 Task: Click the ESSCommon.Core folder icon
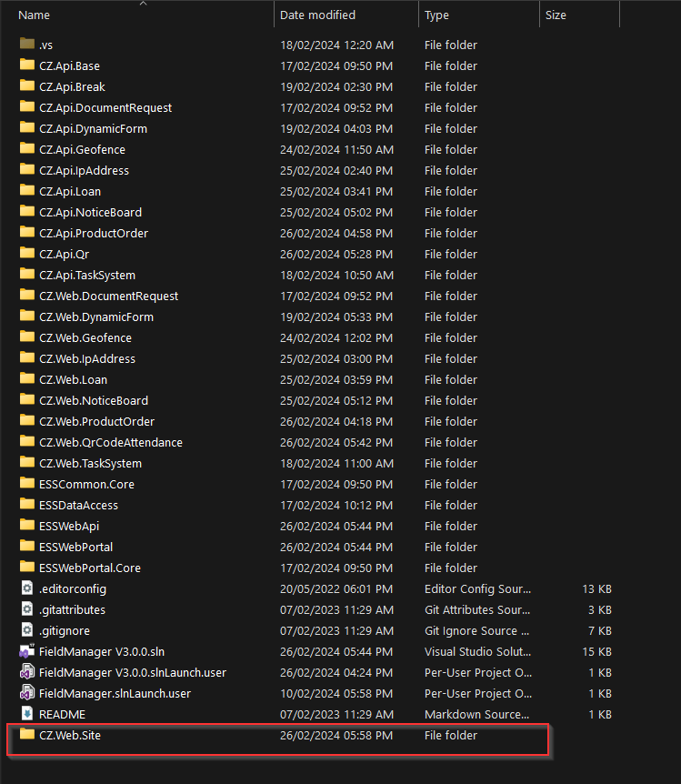click(27, 484)
